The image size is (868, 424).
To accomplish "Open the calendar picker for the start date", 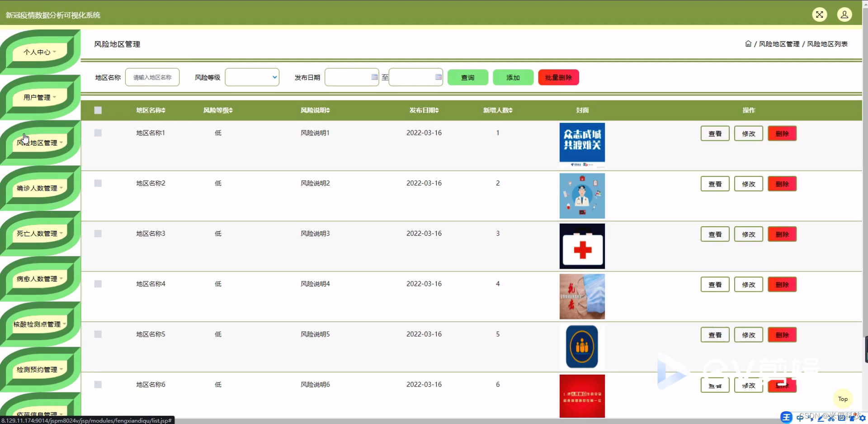I will pyautogui.click(x=373, y=77).
